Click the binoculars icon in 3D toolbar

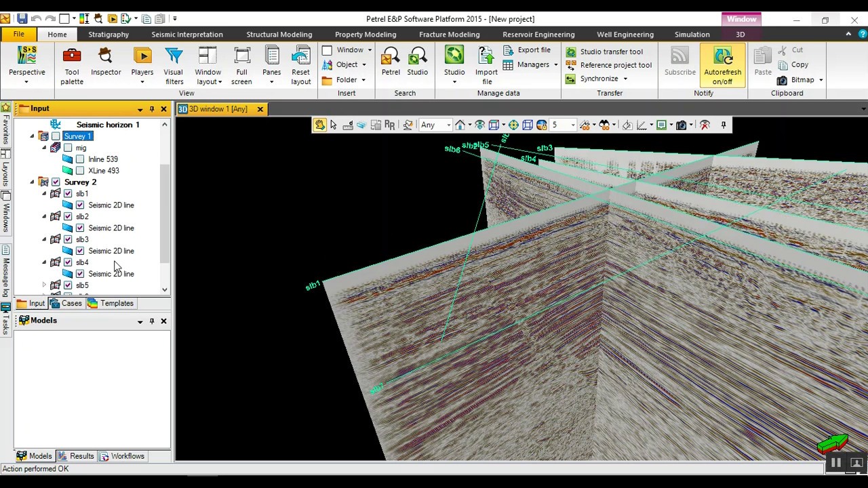[604, 125]
